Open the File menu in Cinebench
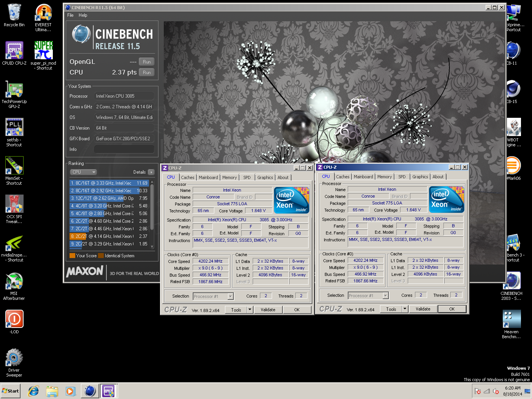This screenshot has width=532, height=399. point(70,15)
